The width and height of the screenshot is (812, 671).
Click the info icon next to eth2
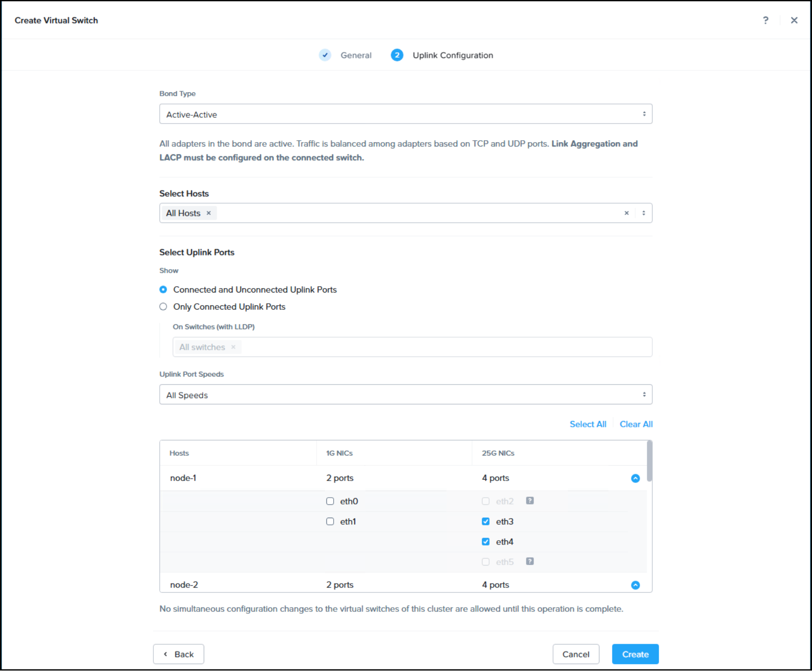(530, 501)
